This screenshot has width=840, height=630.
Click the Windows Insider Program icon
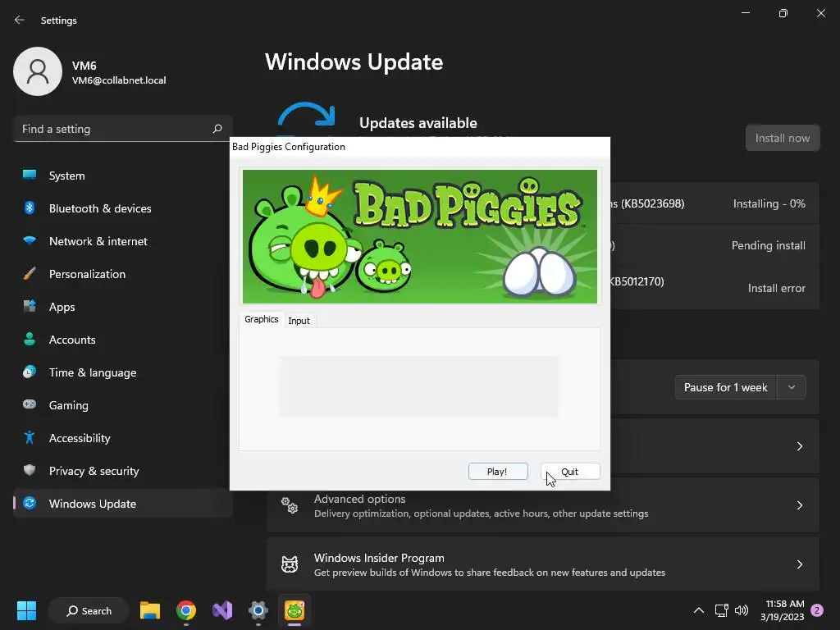(290, 564)
